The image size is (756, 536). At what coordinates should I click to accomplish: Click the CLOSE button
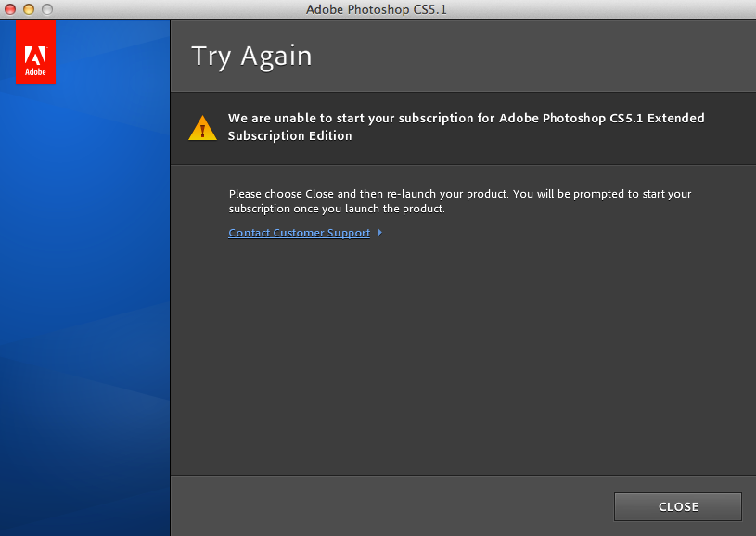678,506
